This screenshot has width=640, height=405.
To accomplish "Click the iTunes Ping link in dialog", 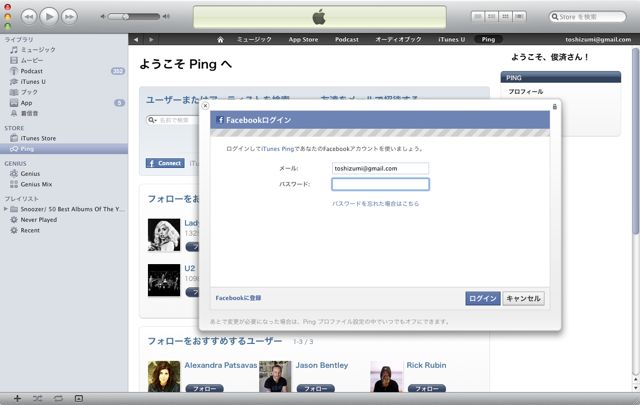I will point(278,149).
